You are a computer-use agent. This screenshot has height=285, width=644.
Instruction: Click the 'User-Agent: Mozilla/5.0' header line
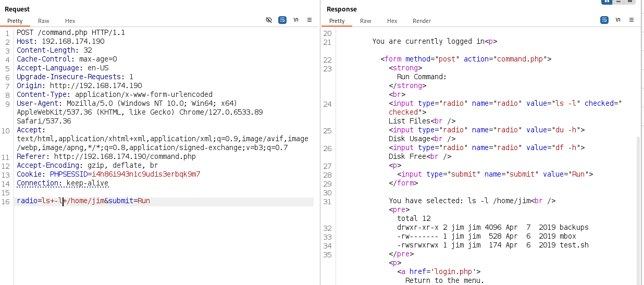[127, 103]
